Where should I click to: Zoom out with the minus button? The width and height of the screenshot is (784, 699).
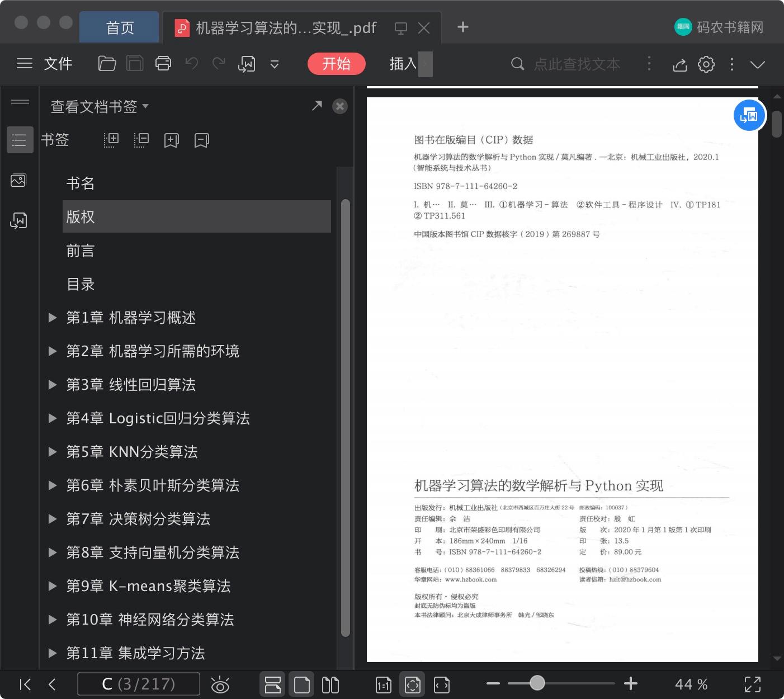tap(493, 683)
